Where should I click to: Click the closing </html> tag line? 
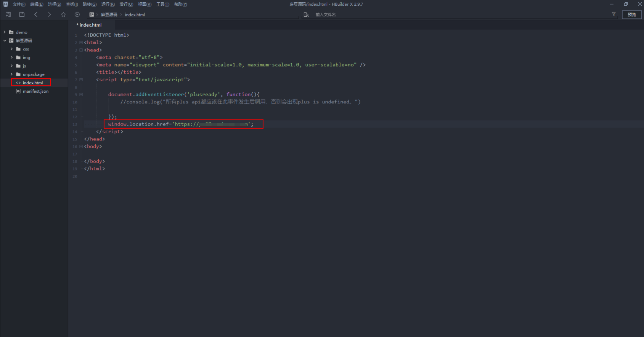coord(95,169)
